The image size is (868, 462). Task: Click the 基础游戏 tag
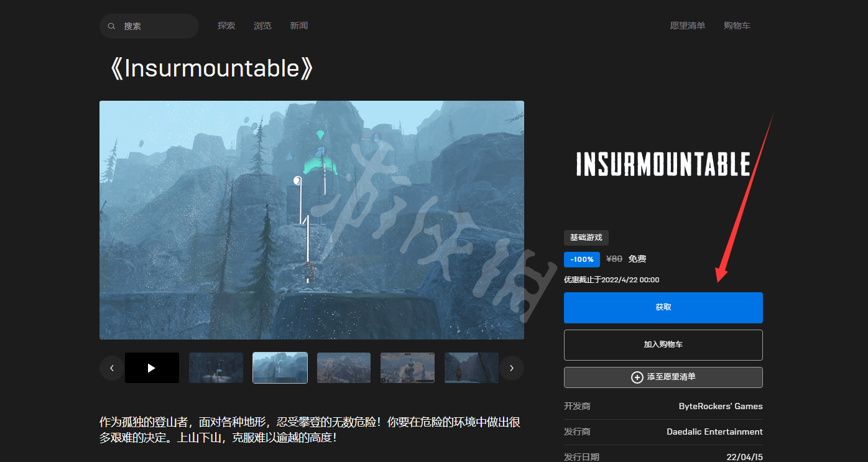click(586, 238)
